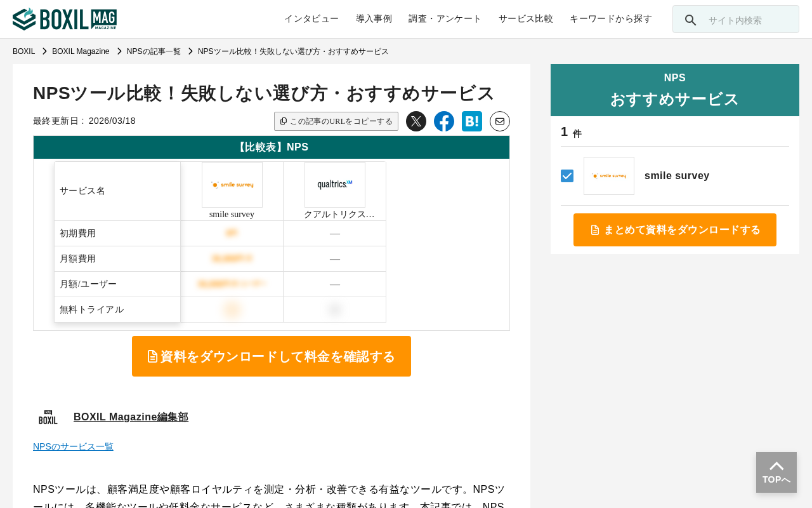Click smile survey name under table logo
This screenshot has width=812, height=508.
point(232,215)
